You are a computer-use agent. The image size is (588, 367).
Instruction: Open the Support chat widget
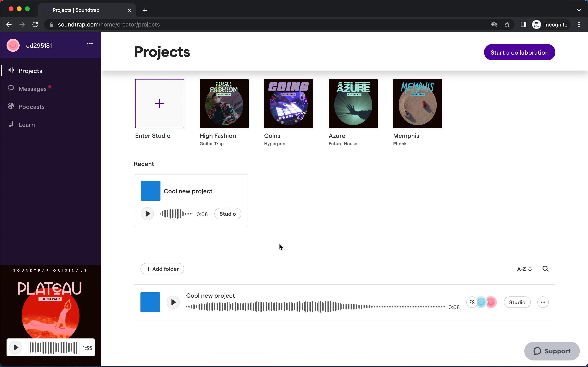[552, 351]
